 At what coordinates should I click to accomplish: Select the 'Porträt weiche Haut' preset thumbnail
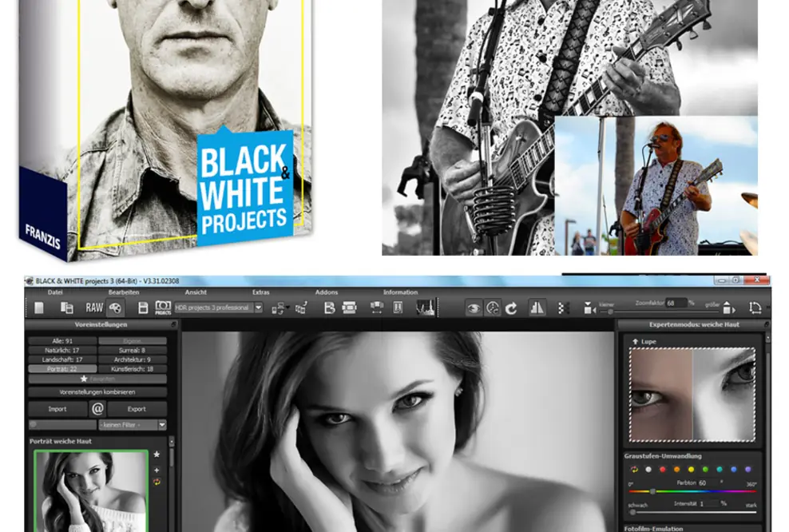point(91,490)
